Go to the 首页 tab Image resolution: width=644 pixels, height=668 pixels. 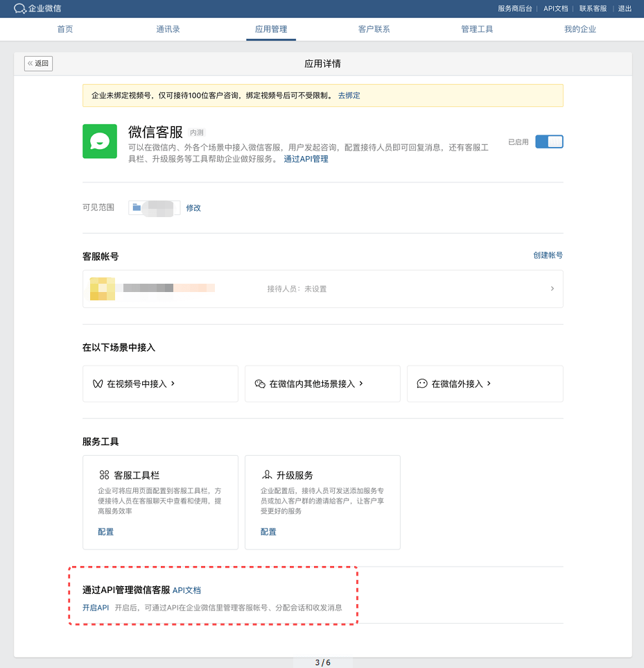[x=65, y=29]
